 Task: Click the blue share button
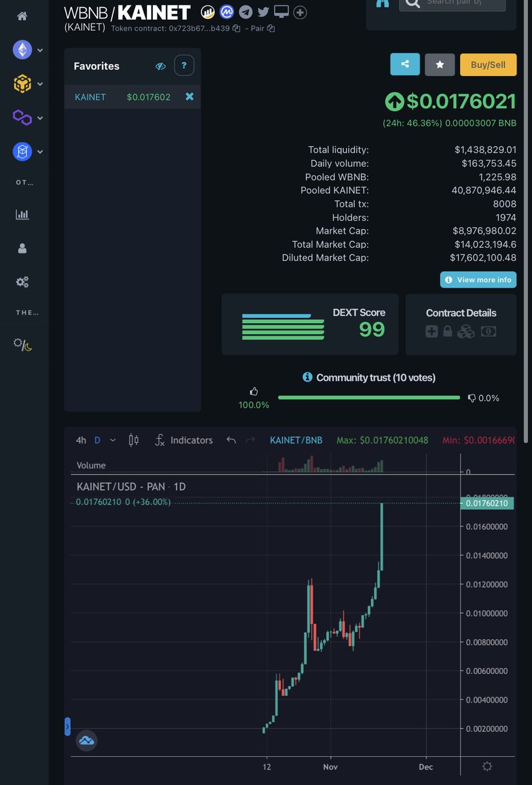click(405, 64)
